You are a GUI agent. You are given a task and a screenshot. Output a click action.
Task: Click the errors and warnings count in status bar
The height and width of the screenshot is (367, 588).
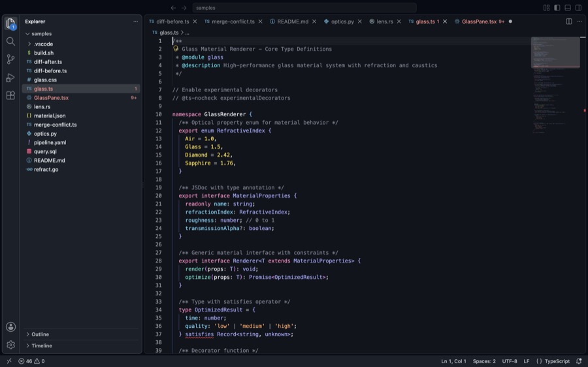(x=31, y=361)
